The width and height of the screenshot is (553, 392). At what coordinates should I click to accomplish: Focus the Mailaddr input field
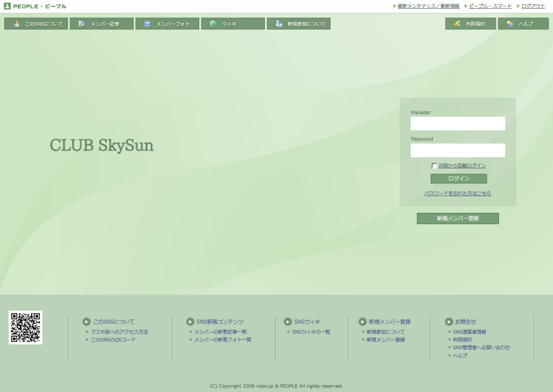[x=458, y=124]
